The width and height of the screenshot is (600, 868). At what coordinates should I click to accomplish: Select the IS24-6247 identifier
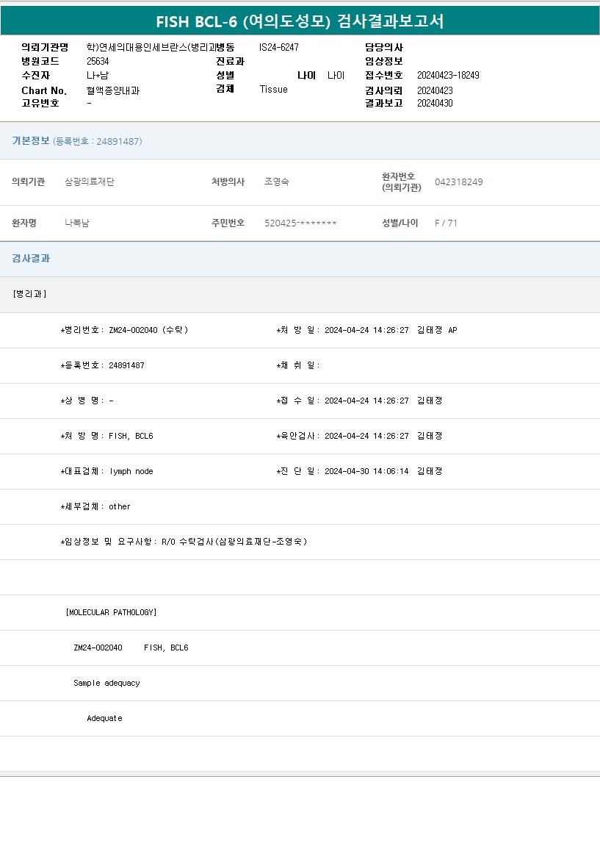pos(278,47)
